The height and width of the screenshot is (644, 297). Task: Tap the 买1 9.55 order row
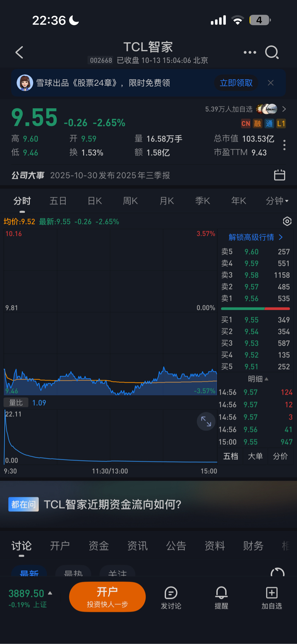[x=255, y=320]
